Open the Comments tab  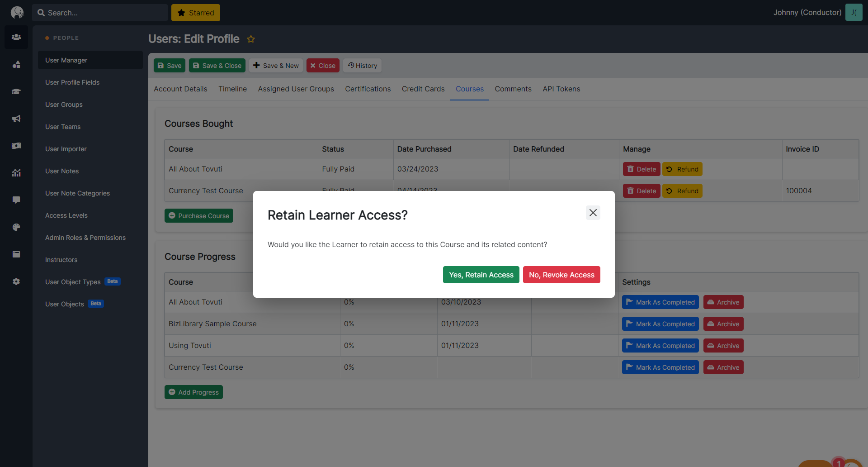pyautogui.click(x=513, y=89)
